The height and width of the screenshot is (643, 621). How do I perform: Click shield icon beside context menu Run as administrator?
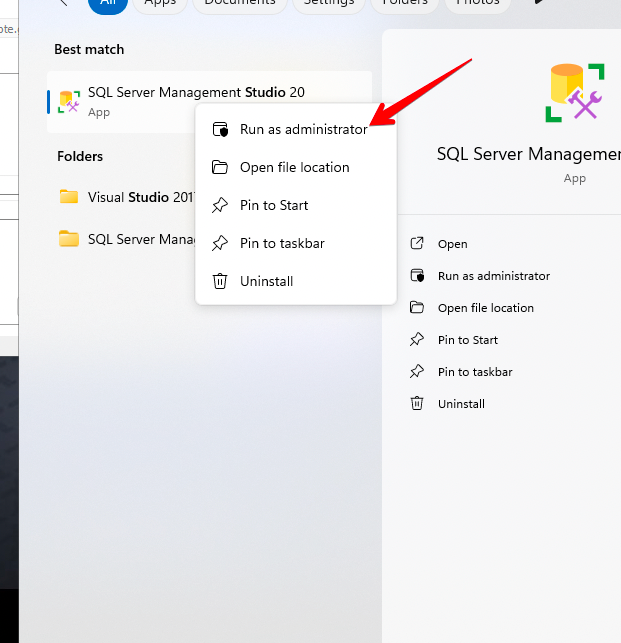[x=220, y=130]
